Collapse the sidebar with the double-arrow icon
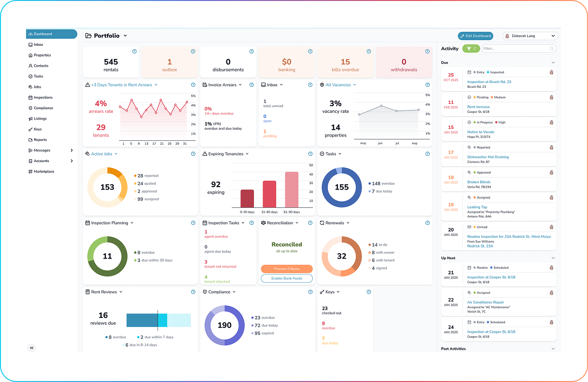The image size is (588, 382). [32, 348]
